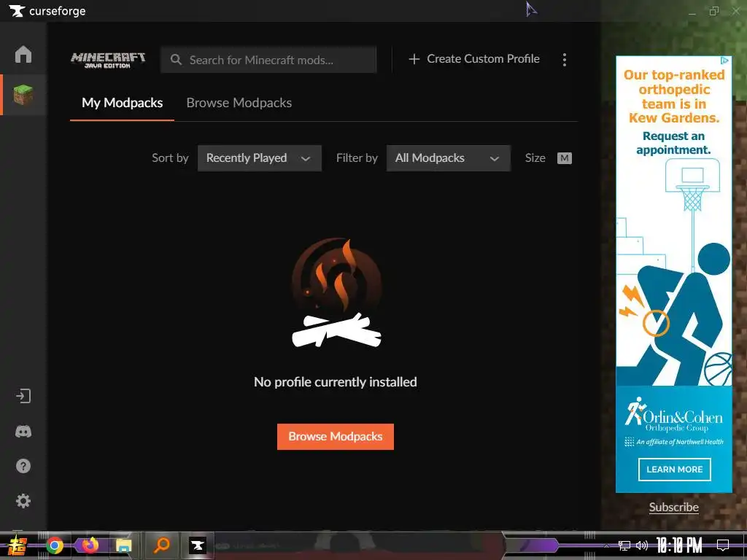The height and width of the screenshot is (560, 747).
Task: Click the 'Request an appointment.' ad text
Action: [x=673, y=143]
